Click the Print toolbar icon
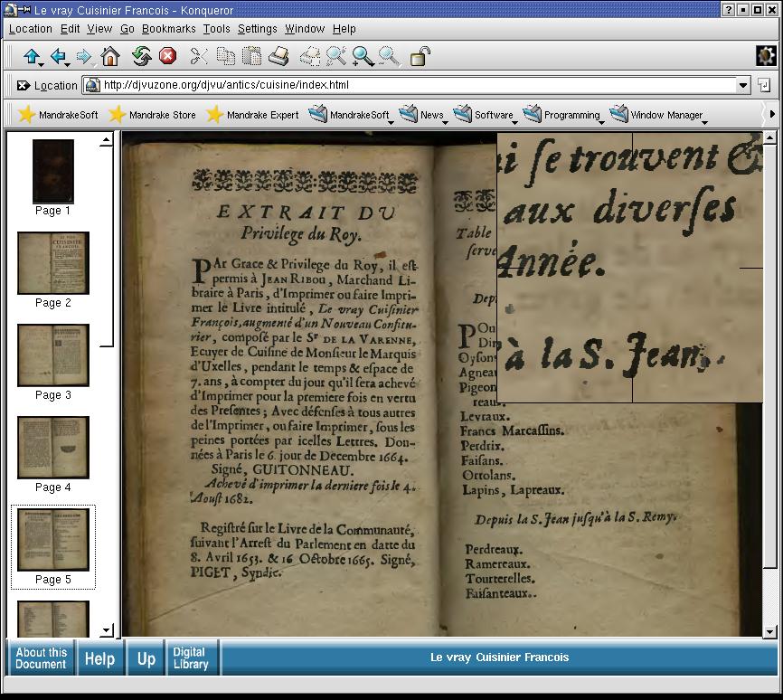 click(278, 57)
